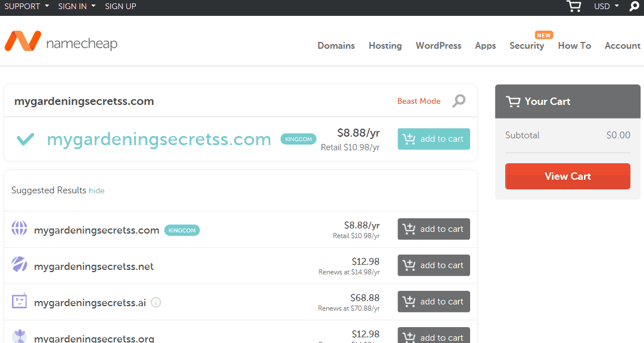This screenshot has height=343, width=644.
Task: Open the SUPPORT dropdown
Action: click(x=27, y=6)
